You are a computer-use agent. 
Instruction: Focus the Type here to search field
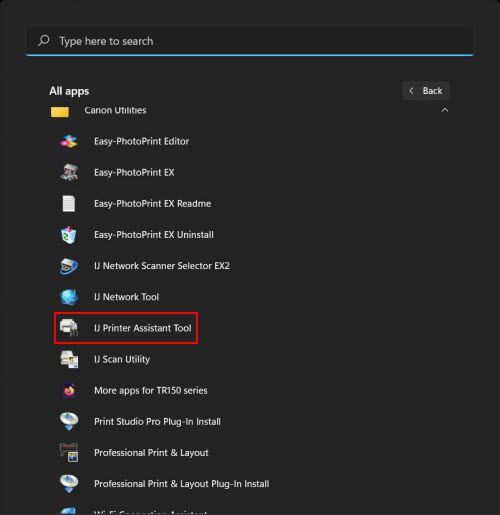tap(250, 41)
